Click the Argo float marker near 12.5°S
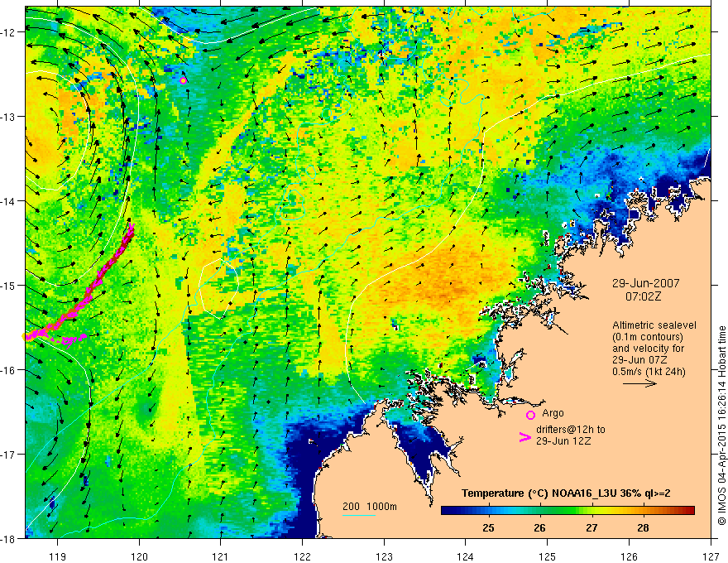The image size is (728, 563). coord(184,80)
